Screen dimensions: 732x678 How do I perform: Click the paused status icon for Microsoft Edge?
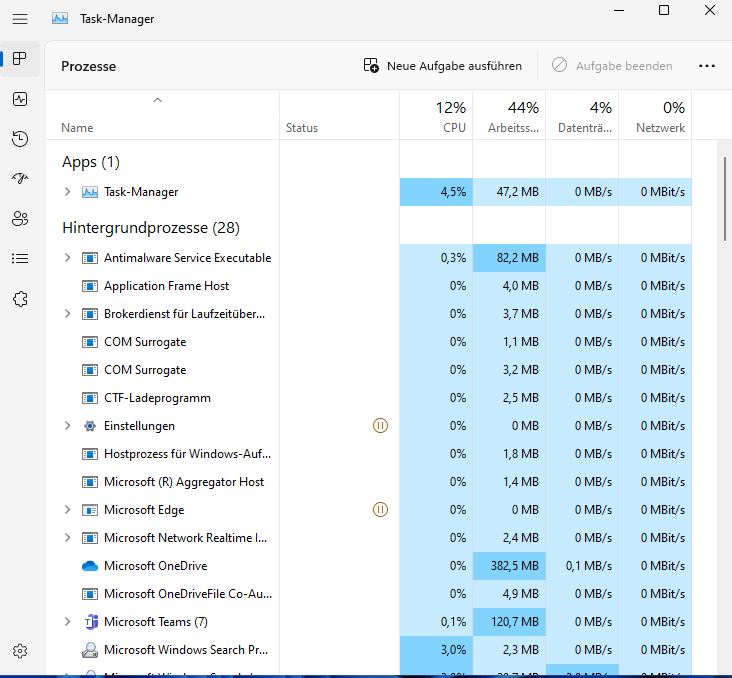(380, 509)
